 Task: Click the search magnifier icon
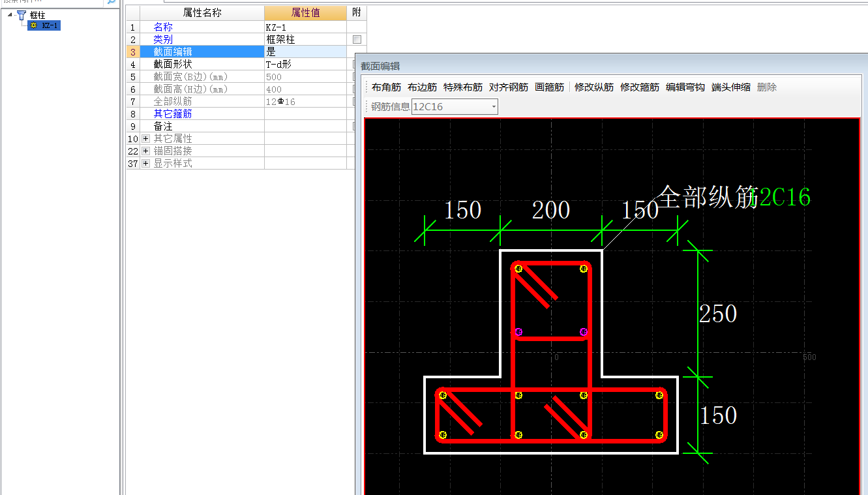112,2
